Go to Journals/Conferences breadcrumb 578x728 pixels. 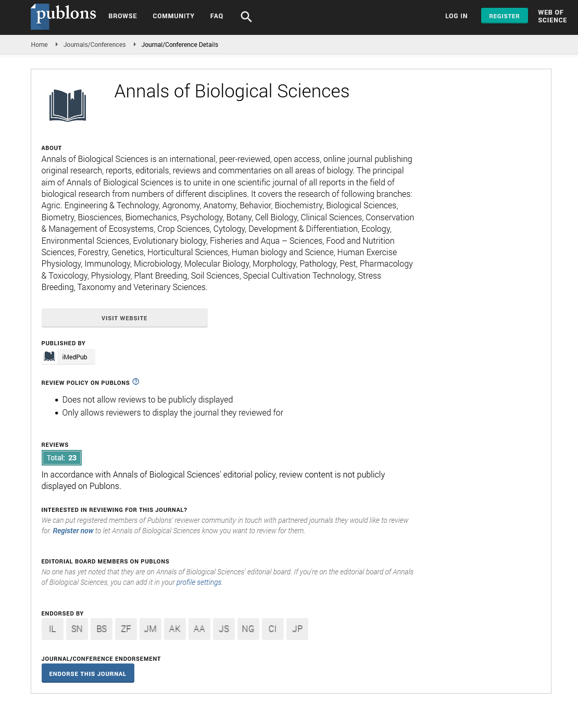[x=94, y=45]
